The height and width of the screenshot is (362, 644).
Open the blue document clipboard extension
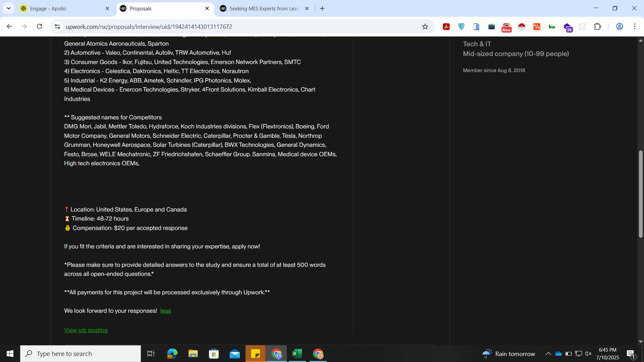[x=476, y=26]
